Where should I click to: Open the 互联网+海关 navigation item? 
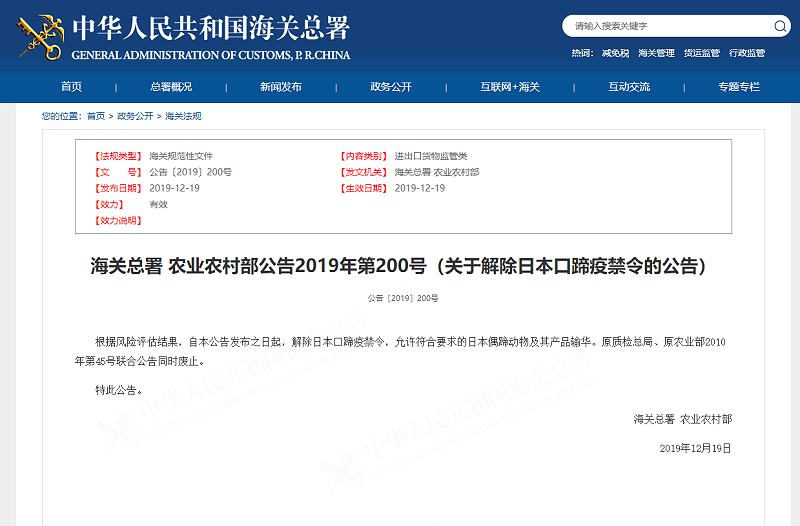coord(509,87)
